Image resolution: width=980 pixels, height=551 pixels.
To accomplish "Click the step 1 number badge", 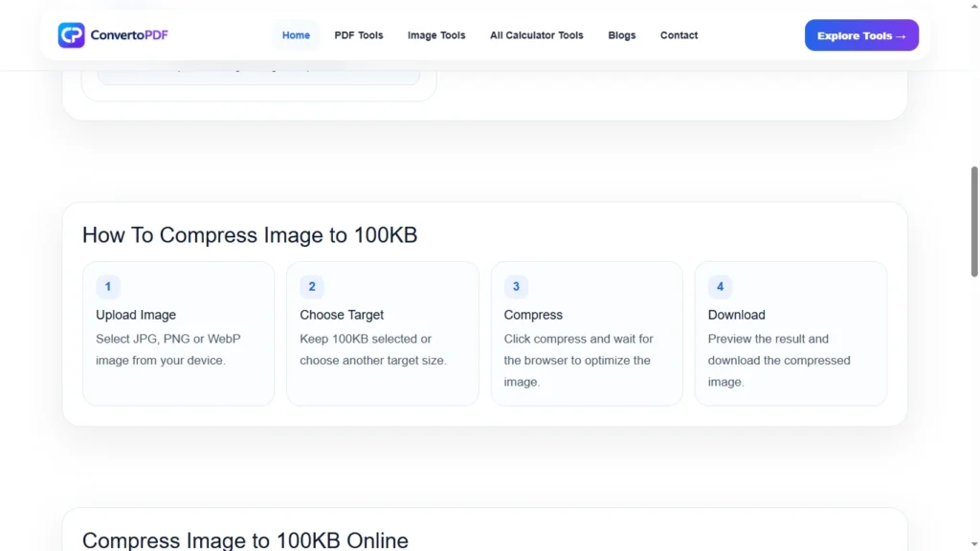I will coord(107,287).
